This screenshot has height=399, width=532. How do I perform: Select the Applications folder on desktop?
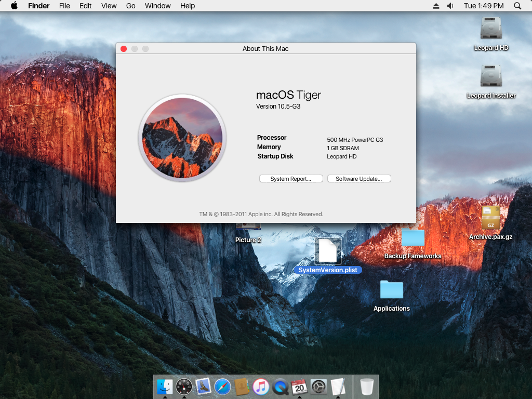pos(392,290)
